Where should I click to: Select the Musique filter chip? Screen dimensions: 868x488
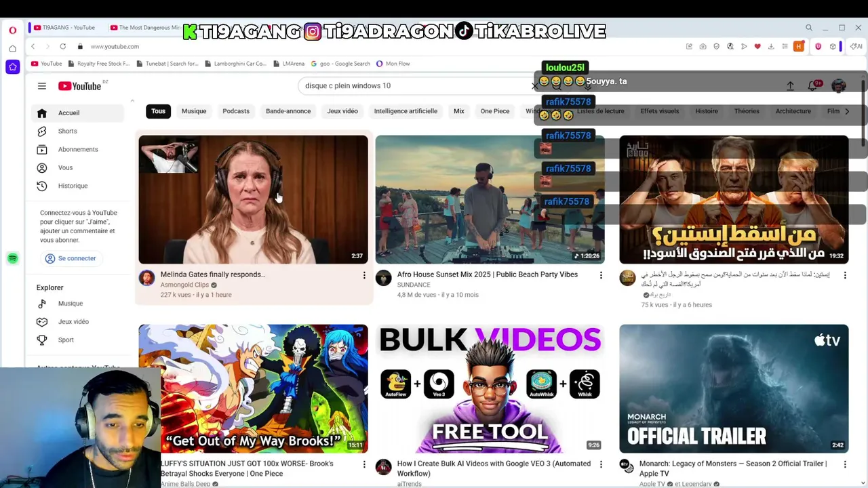(194, 111)
